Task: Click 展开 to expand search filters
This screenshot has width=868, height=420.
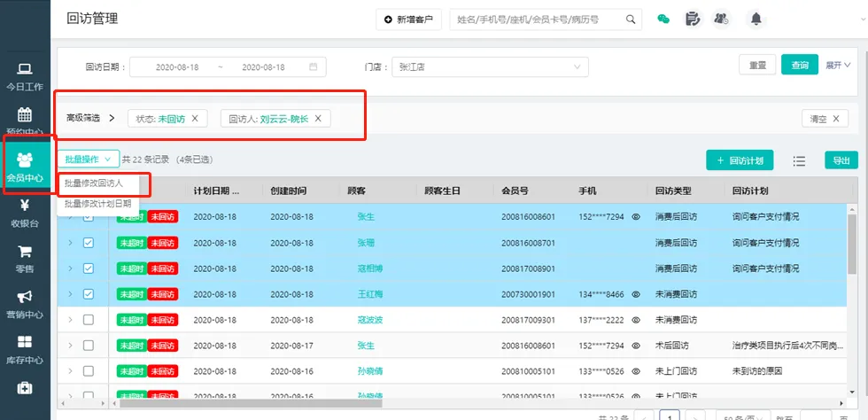Action: coord(838,66)
